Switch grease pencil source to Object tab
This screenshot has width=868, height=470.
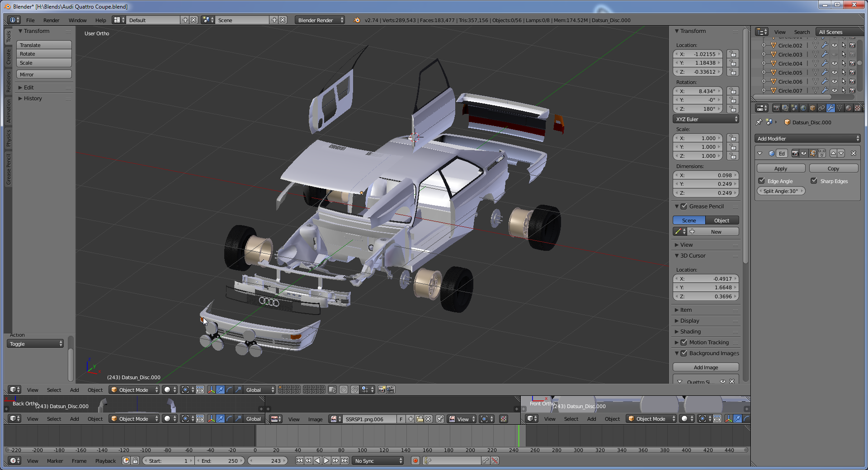coord(722,221)
